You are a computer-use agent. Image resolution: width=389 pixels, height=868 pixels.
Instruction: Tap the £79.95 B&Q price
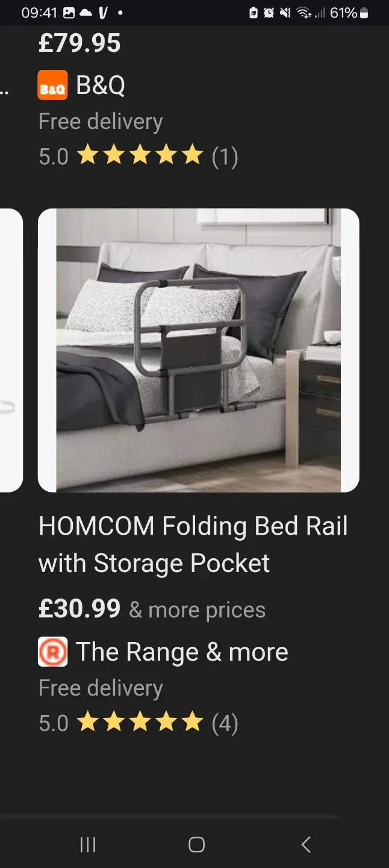(x=79, y=43)
